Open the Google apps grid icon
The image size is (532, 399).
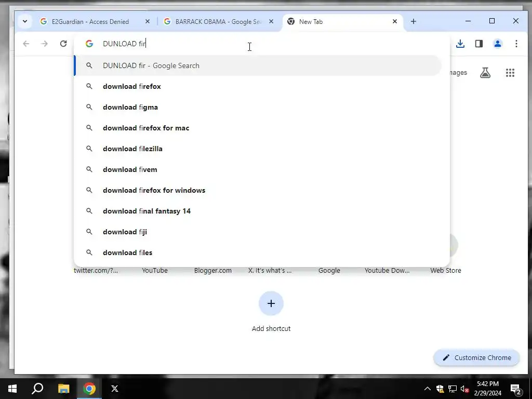[x=510, y=73]
